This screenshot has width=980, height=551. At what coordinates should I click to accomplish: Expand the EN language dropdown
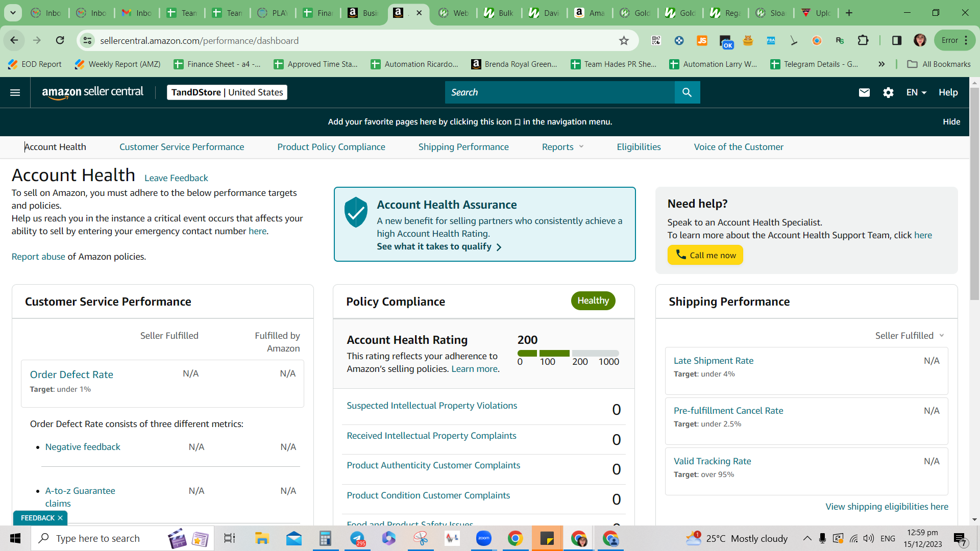click(x=916, y=92)
